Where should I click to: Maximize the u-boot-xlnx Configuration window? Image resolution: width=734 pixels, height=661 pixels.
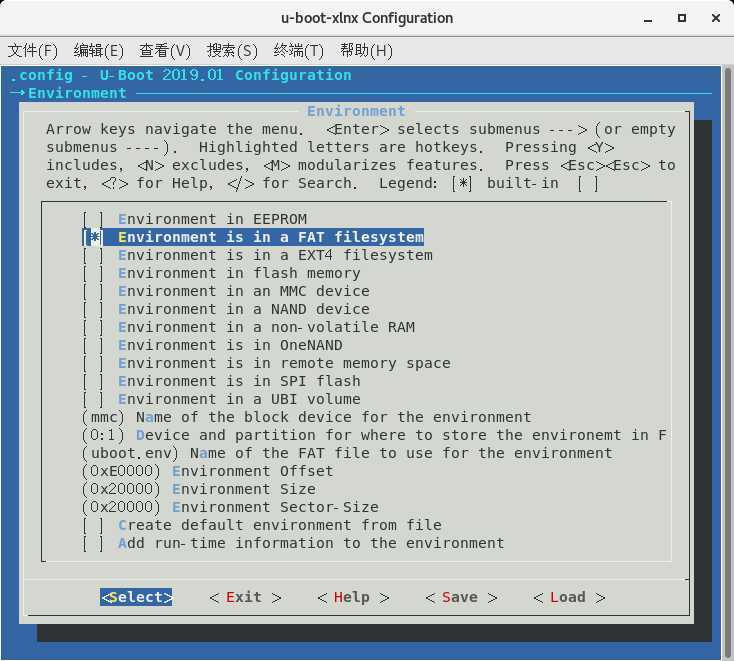click(682, 18)
